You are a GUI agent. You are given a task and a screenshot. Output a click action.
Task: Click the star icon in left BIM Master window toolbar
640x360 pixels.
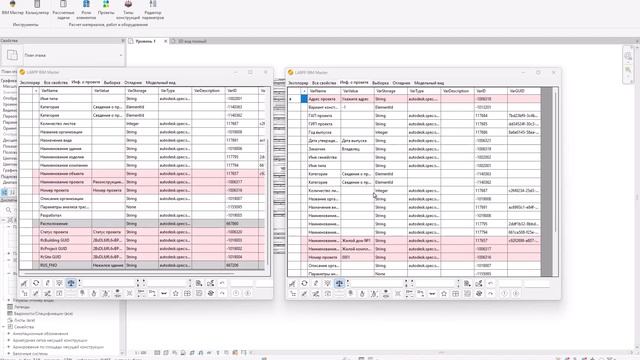176,293
